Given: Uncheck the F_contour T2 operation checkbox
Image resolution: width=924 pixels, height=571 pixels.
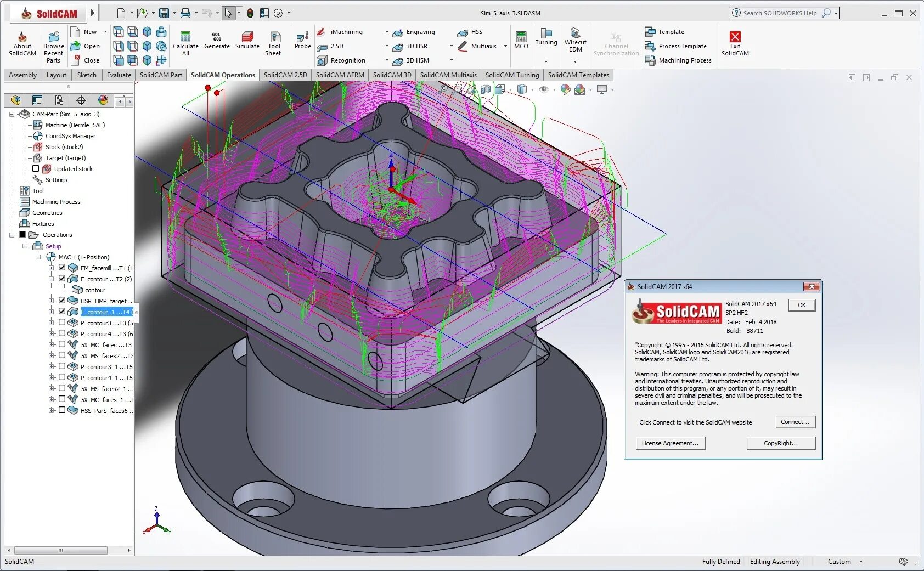Looking at the screenshot, I should point(62,279).
